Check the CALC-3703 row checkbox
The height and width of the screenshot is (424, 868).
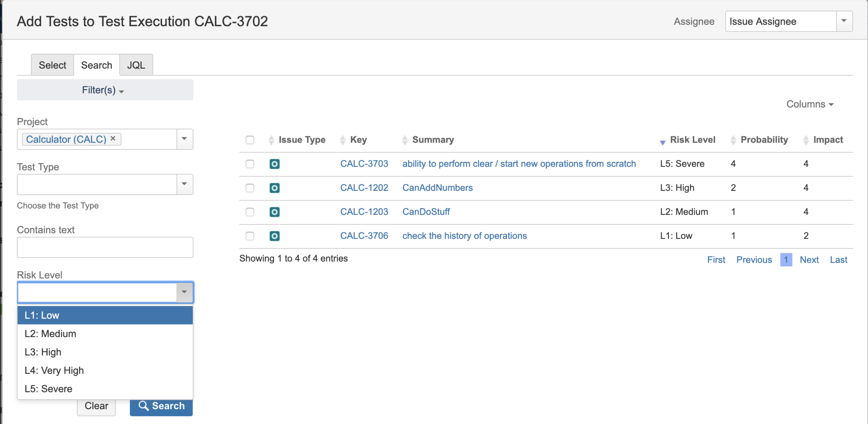tap(250, 164)
